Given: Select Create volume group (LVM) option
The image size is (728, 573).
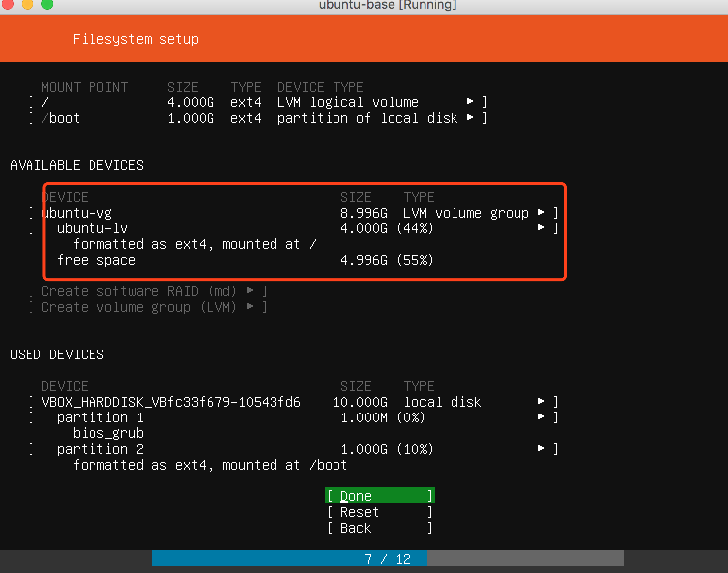Looking at the screenshot, I should (x=147, y=307).
